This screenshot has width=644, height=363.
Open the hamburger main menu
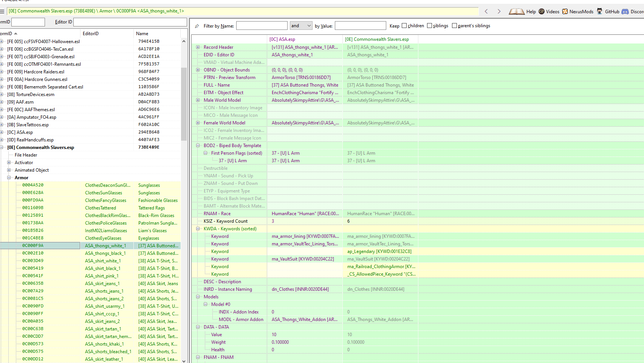point(2,11)
